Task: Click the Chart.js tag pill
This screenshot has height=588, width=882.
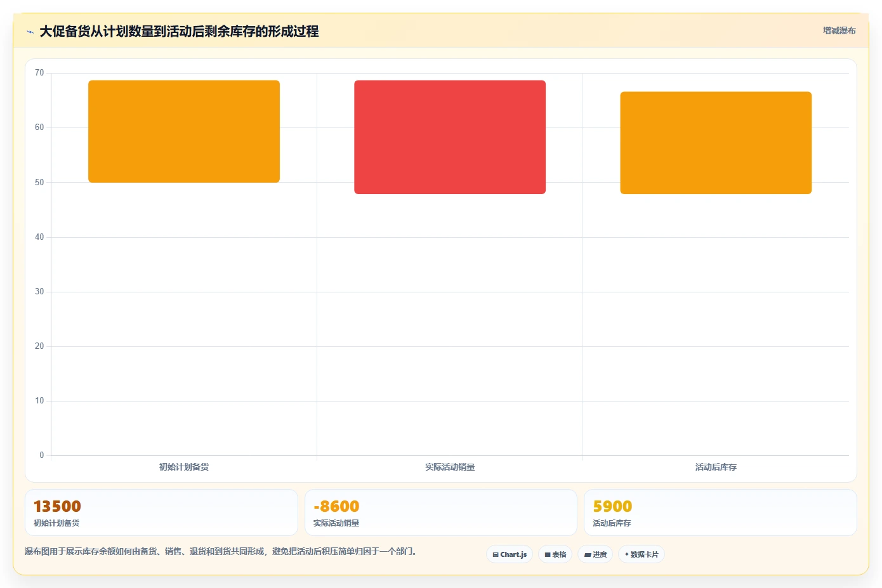Action: [510, 554]
